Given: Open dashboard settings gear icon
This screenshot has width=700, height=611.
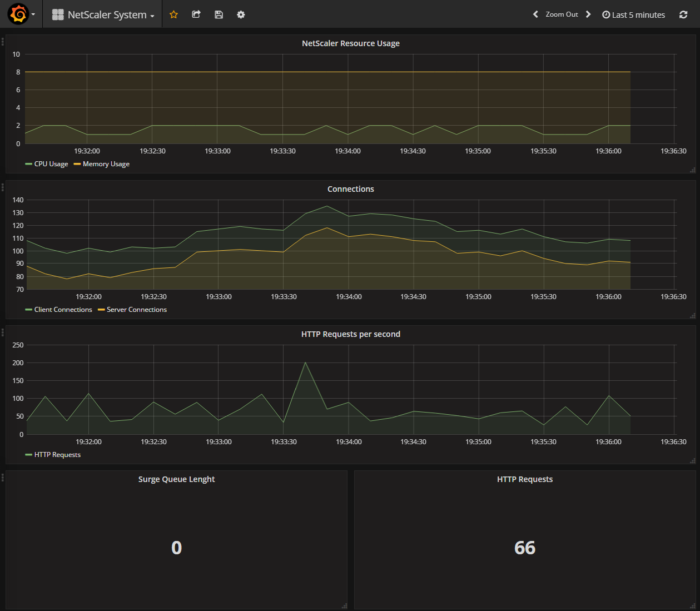Looking at the screenshot, I should coord(241,14).
